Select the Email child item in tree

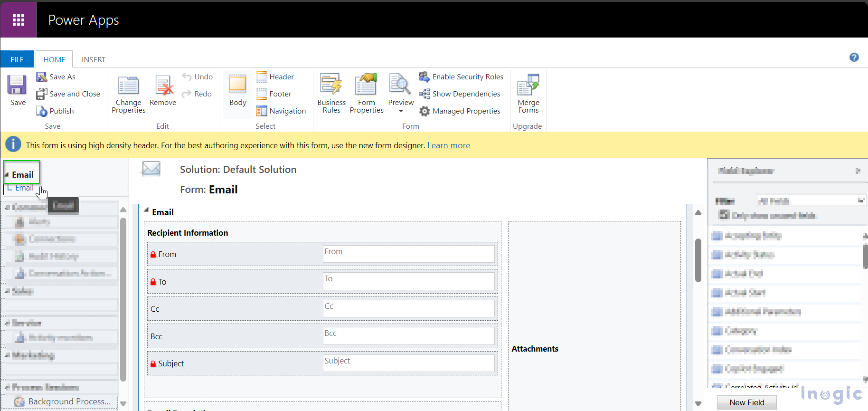pos(24,188)
